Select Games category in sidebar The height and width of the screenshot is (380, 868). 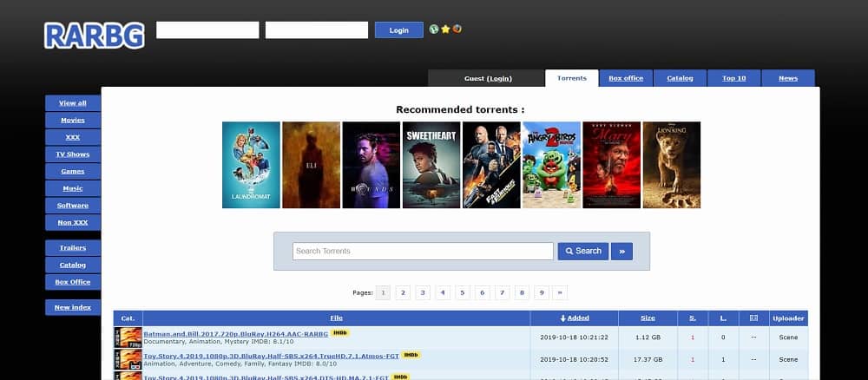click(73, 172)
